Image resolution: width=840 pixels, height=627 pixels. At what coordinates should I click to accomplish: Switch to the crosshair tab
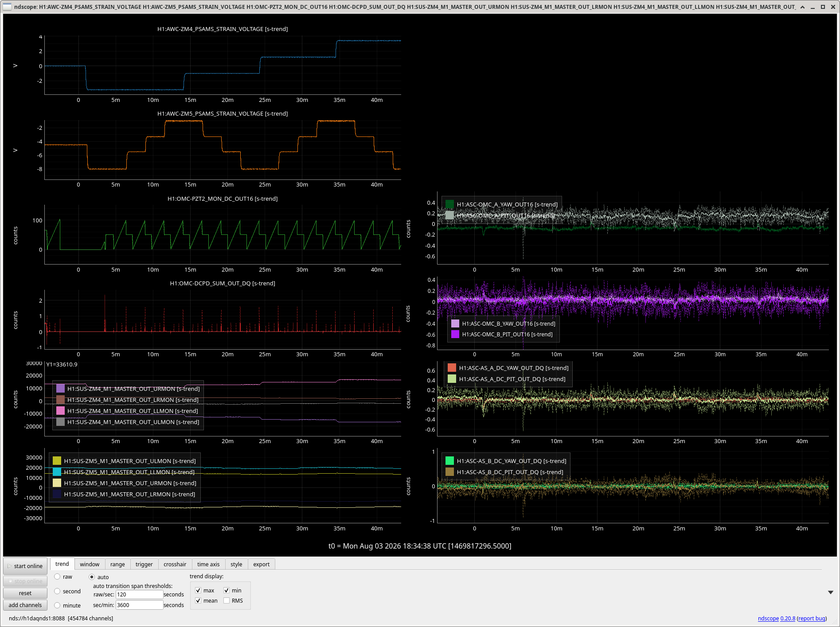click(x=175, y=564)
